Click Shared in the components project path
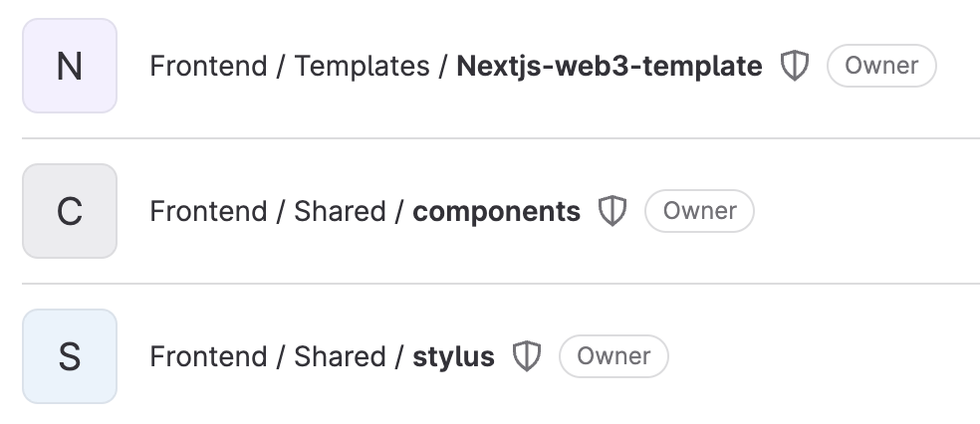 [340, 211]
